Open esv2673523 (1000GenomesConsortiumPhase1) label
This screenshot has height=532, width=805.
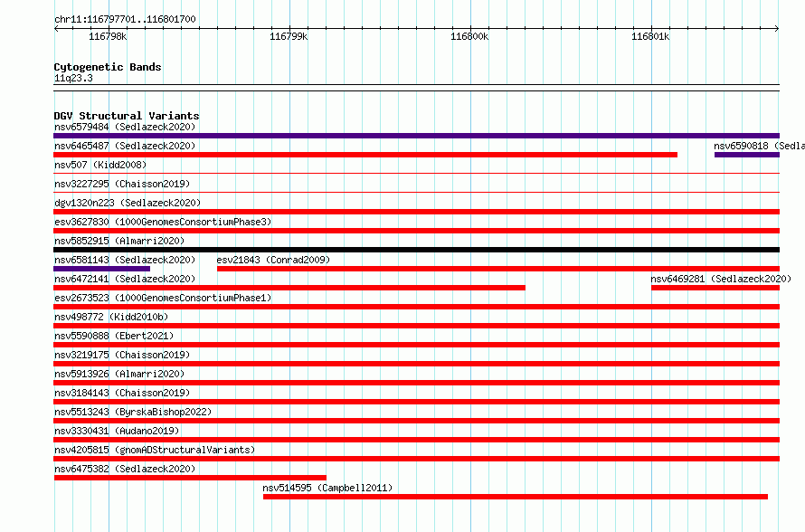pos(163,298)
